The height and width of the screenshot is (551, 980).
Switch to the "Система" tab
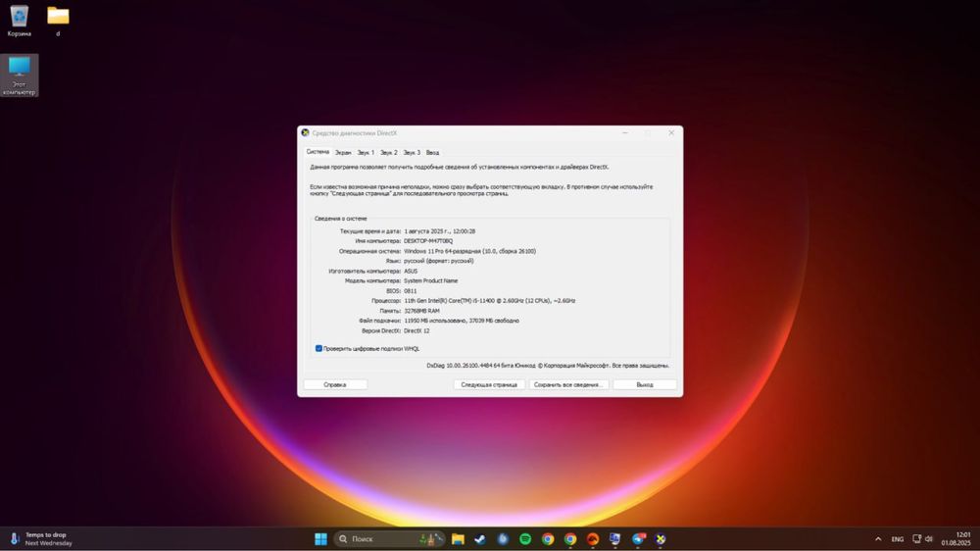(318, 152)
